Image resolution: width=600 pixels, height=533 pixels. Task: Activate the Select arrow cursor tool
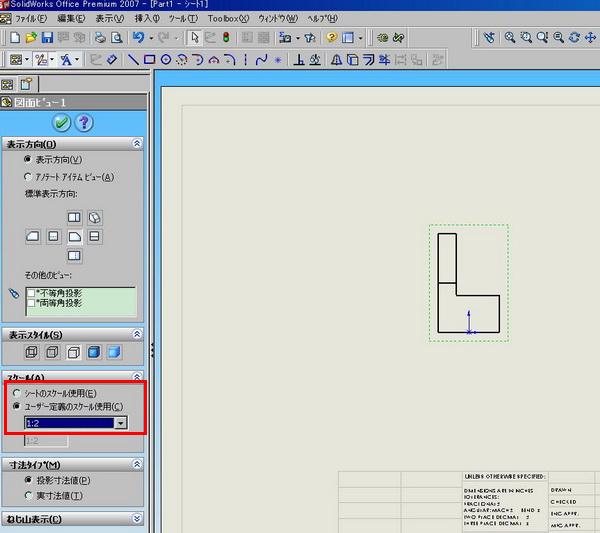195,37
